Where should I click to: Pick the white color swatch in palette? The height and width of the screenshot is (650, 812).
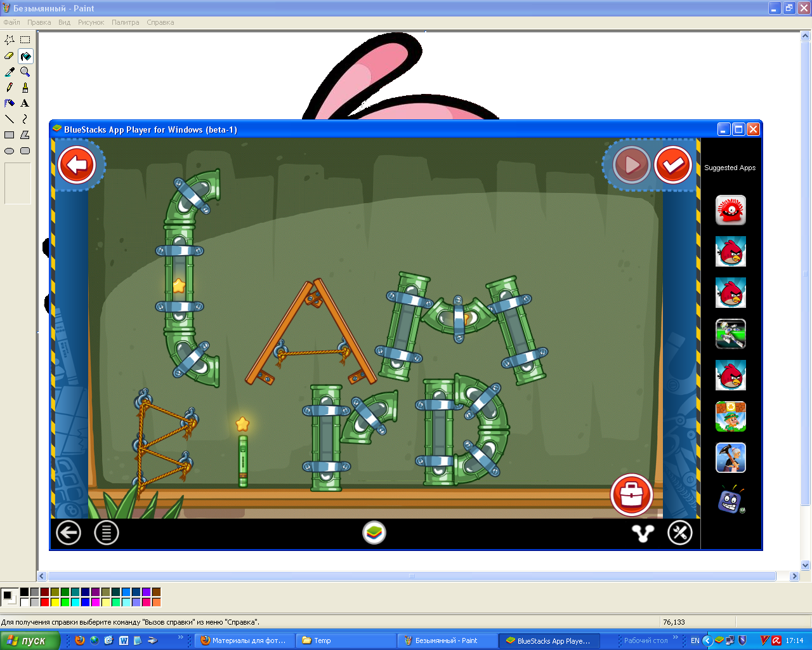coord(24,602)
